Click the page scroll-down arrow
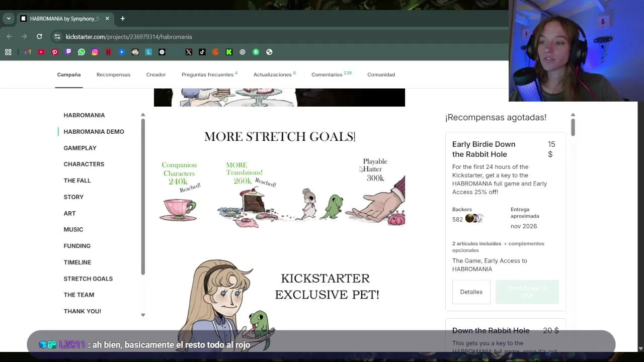Image resolution: width=644 pixels, height=362 pixels. [640, 348]
